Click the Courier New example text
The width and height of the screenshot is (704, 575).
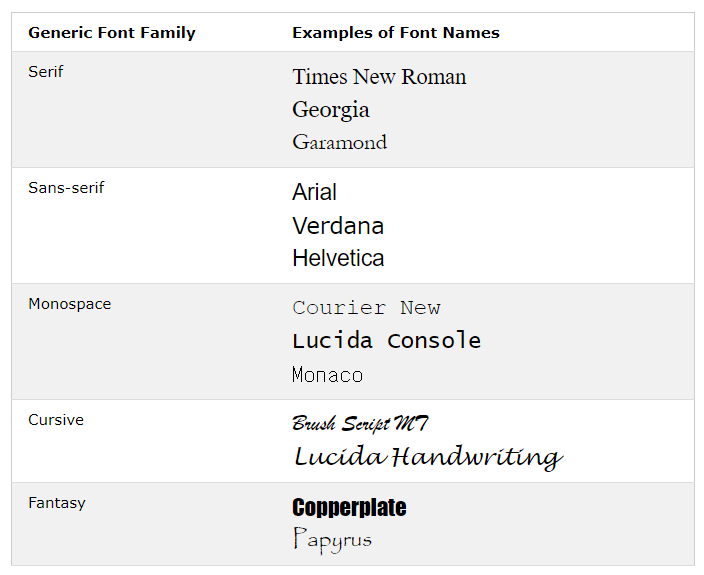[366, 308]
